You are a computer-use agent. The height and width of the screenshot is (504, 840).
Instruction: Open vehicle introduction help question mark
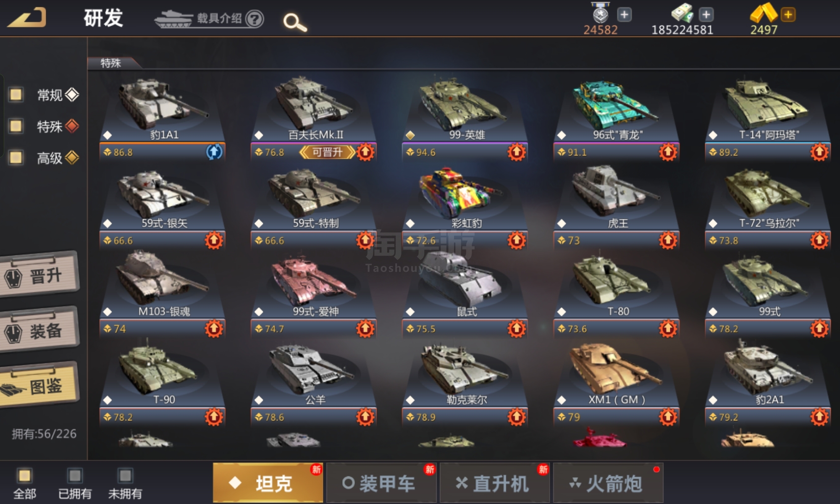click(255, 18)
